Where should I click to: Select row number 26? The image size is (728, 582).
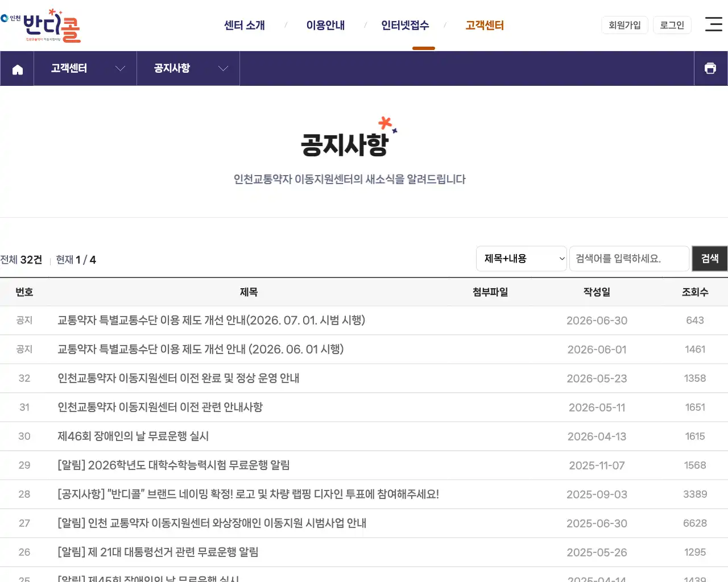coord(24,552)
